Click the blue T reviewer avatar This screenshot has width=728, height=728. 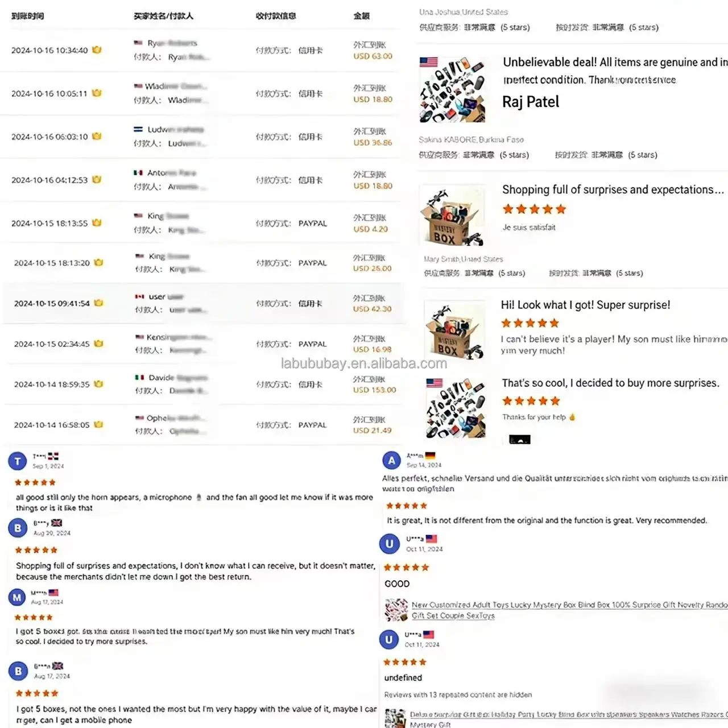coord(18,461)
